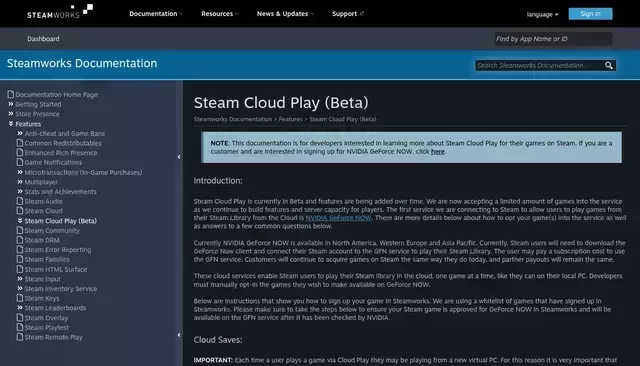Open the Support menu item
Image resolution: width=640 pixels, height=366 pixels.
[348, 13]
